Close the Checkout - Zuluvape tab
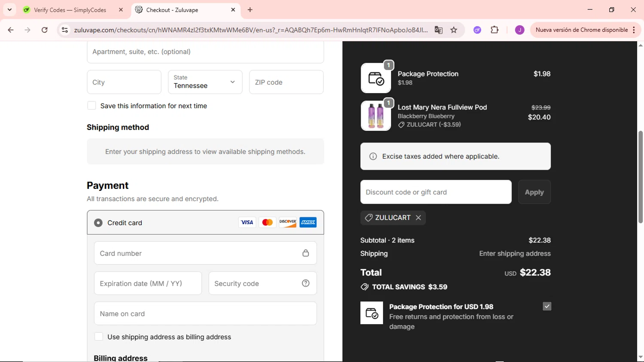 [x=233, y=10]
